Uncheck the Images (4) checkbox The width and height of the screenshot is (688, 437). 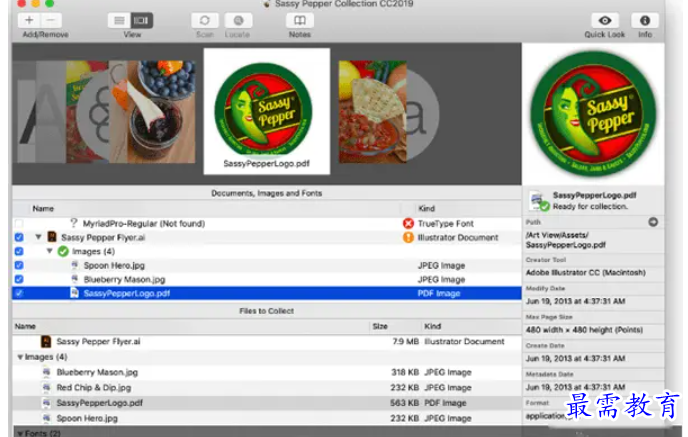(19, 251)
